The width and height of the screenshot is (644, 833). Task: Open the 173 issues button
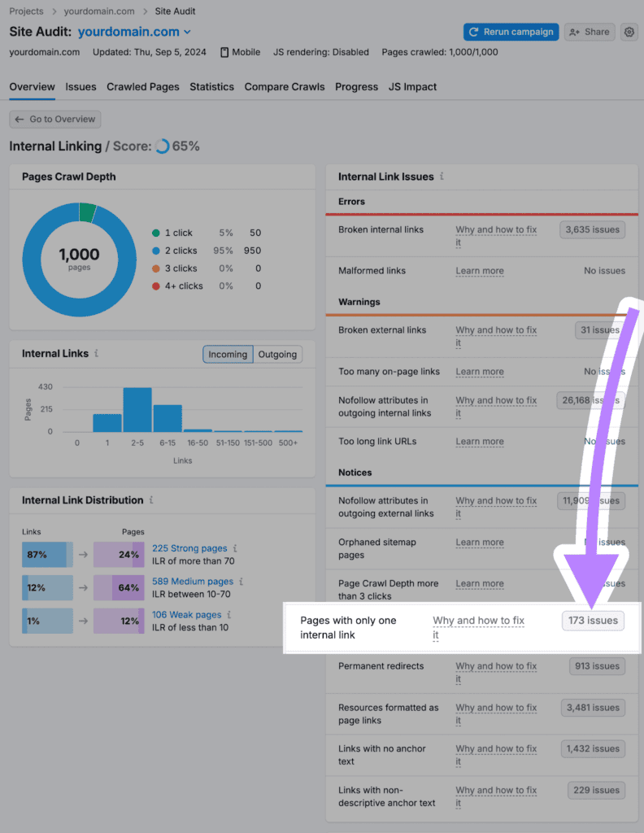coord(593,621)
